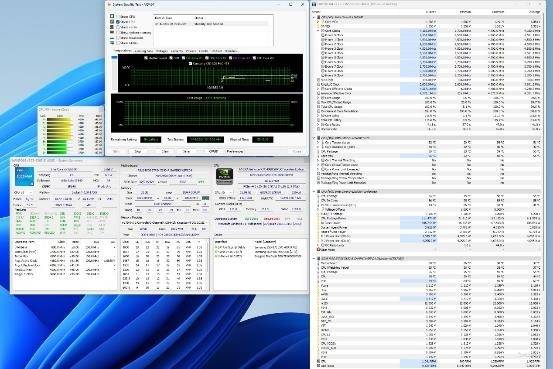Click the Stress cache icon
Viewport: 553px width, 369px height.
click(x=112, y=27)
